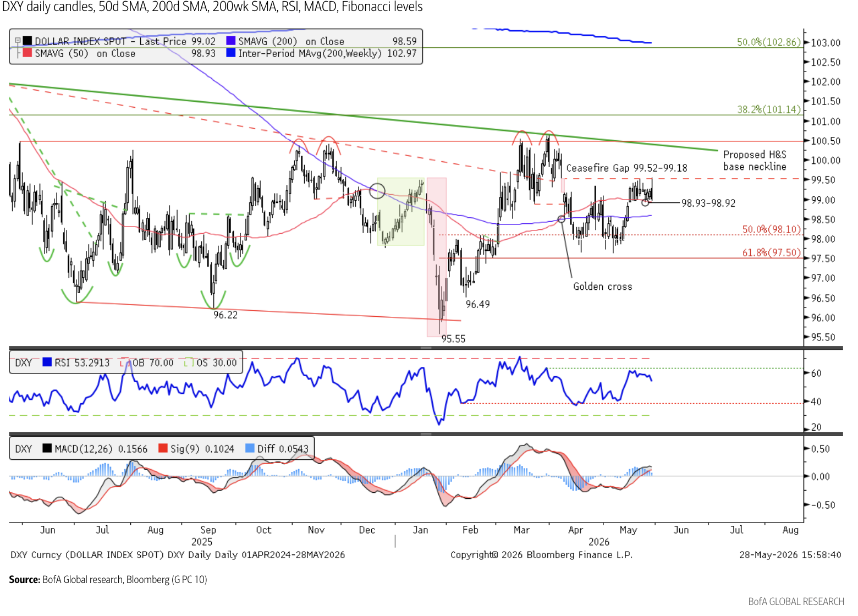
Task: Click the 96.00 price axis label
Action: coord(823,318)
